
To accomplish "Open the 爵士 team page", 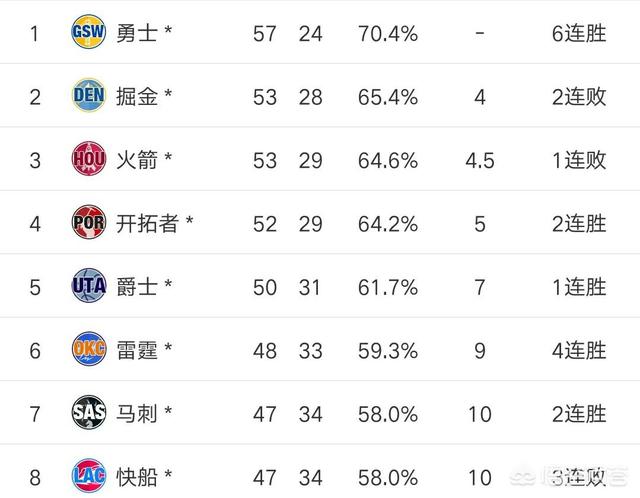I will tap(137, 287).
